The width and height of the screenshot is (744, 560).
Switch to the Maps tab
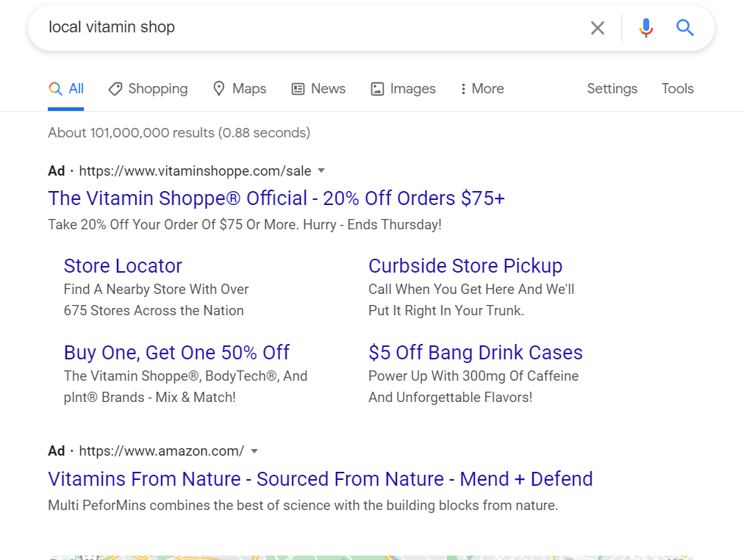click(240, 89)
